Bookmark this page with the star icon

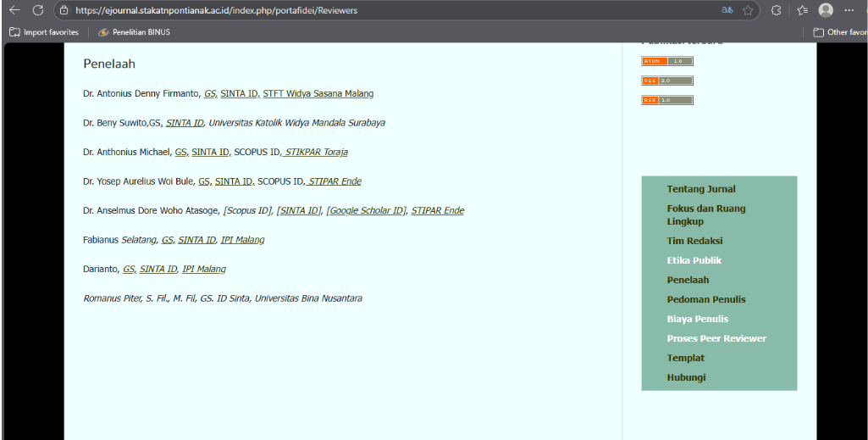click(x=749, y=10)
